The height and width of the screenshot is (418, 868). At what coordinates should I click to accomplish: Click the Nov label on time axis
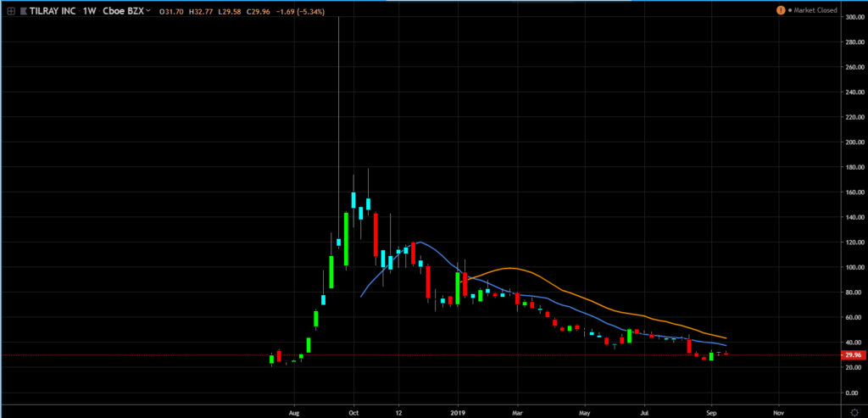coord(778,412)
